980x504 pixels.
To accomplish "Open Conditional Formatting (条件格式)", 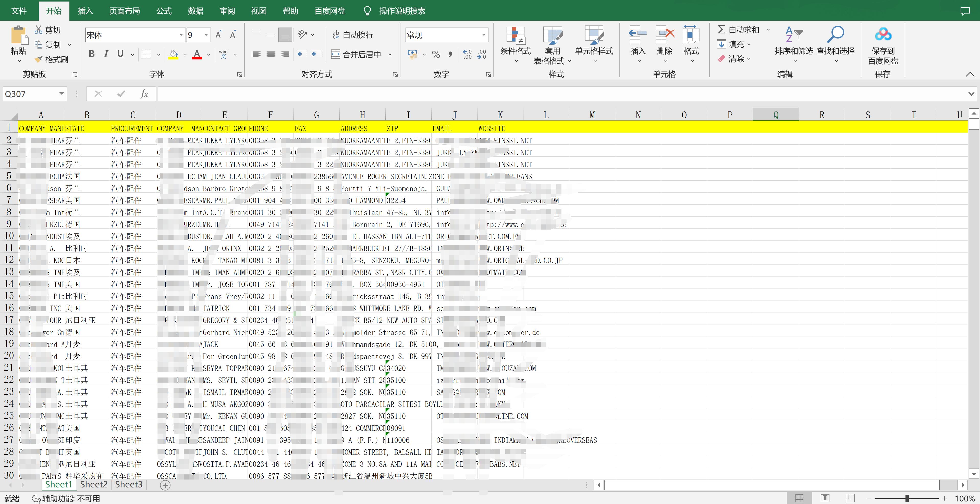I will coord(515,45).
